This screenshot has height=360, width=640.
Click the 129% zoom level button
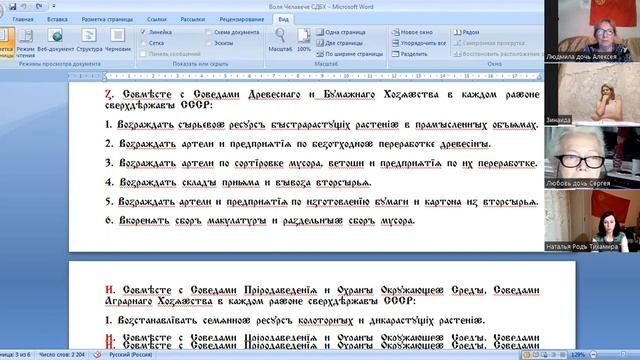pos(578,355)
